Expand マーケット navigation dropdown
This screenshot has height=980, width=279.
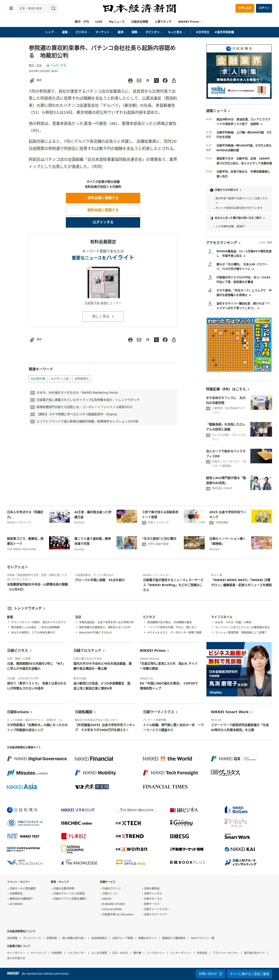104,32
